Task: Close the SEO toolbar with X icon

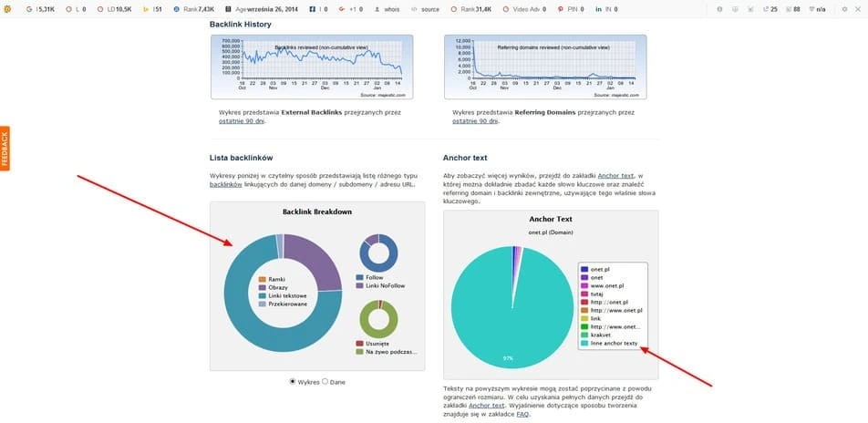Action: pos(858,9)
